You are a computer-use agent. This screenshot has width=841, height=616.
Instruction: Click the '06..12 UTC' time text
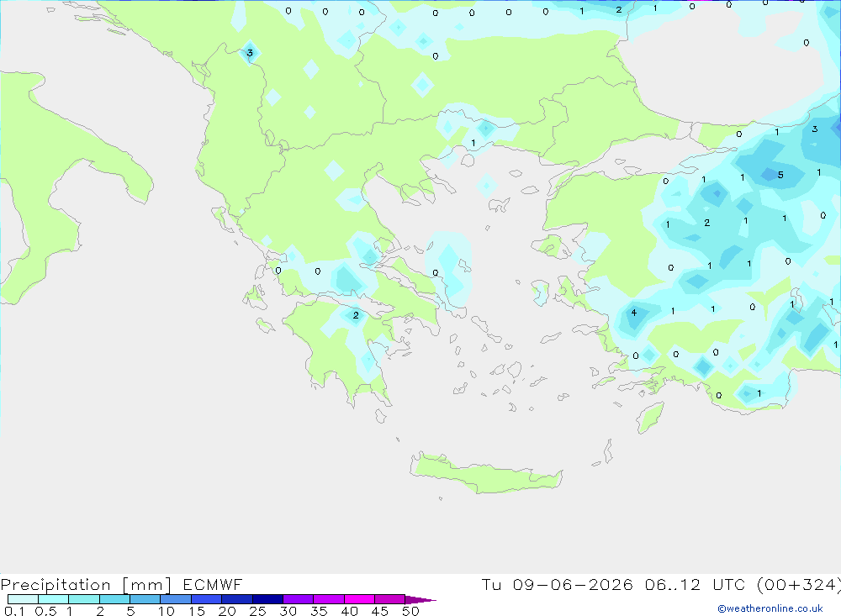(695, 584)
